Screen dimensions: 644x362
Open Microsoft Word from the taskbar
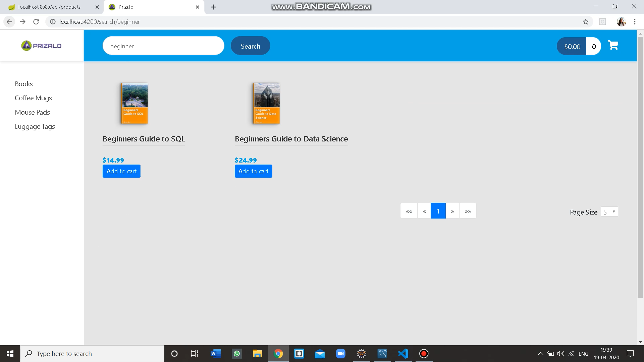[215, 353]
